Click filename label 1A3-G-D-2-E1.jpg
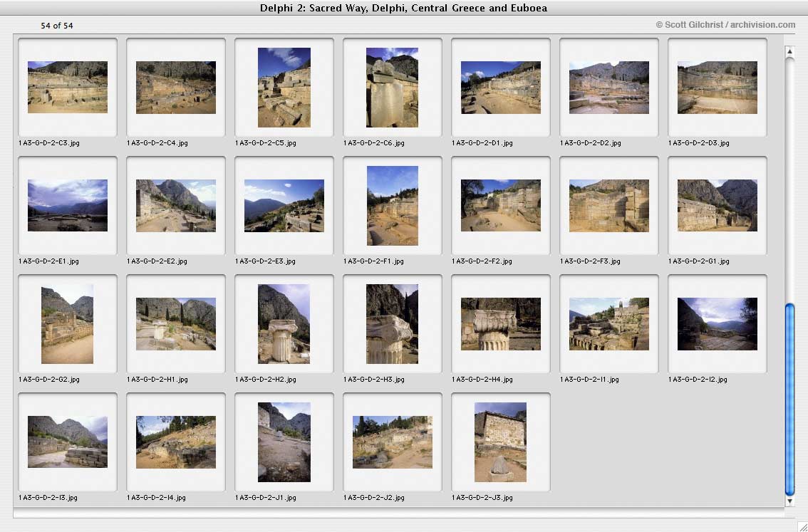The height and width of the screenshot is (532, 808). click(x=48, y=261)
